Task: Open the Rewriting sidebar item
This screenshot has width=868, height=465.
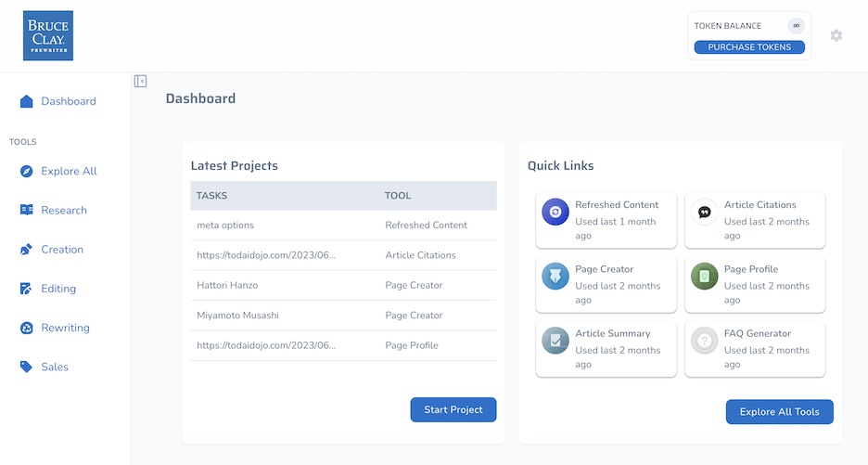Action: [x=65, y=328]
